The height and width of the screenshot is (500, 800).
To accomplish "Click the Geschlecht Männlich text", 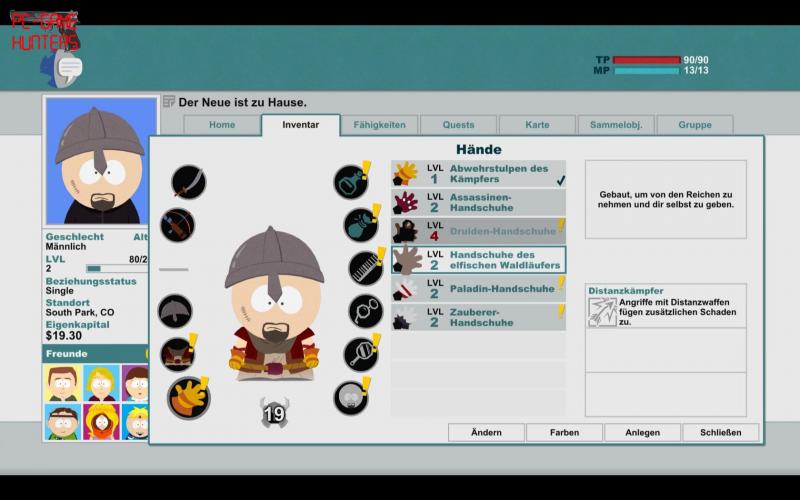I will tap(66, 246).
